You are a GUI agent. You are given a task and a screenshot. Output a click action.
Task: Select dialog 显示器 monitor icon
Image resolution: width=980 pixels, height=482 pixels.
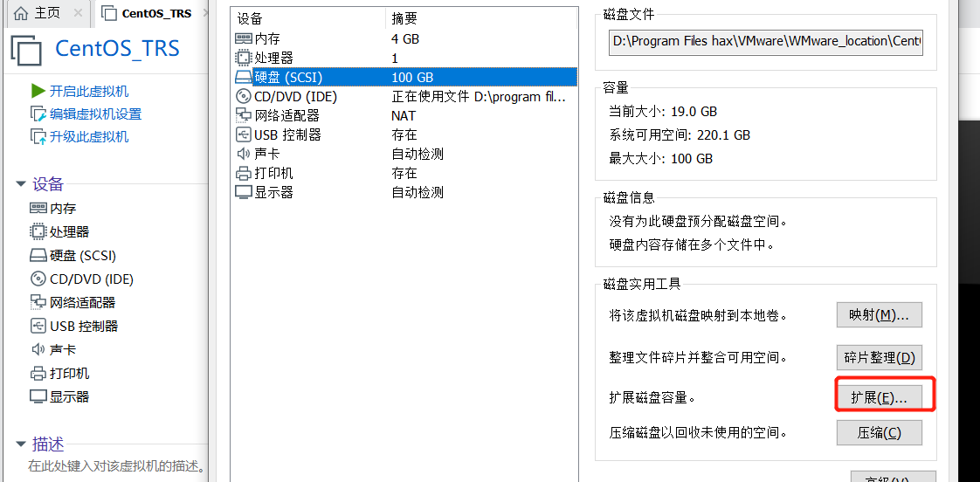pyautogui.click(x=243, y=192)
